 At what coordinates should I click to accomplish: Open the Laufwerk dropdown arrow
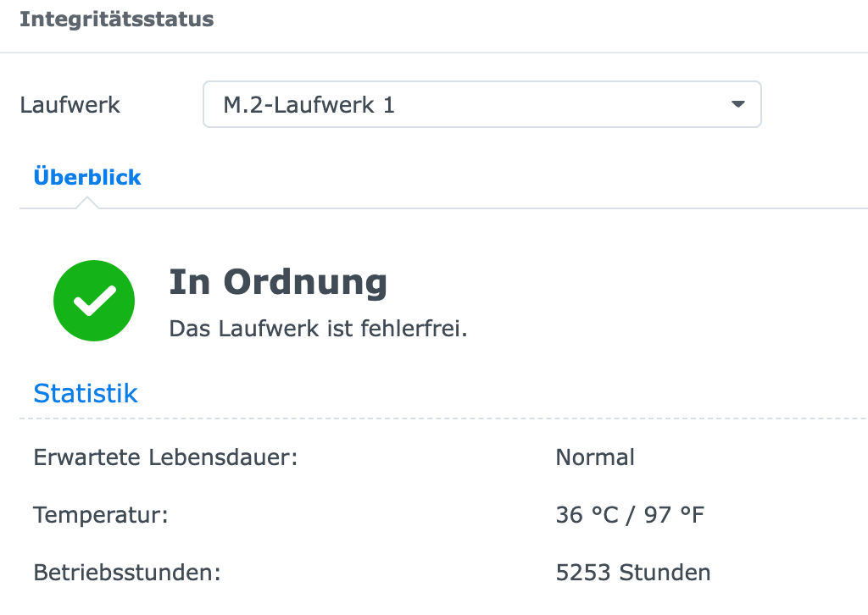coord(738,104)
